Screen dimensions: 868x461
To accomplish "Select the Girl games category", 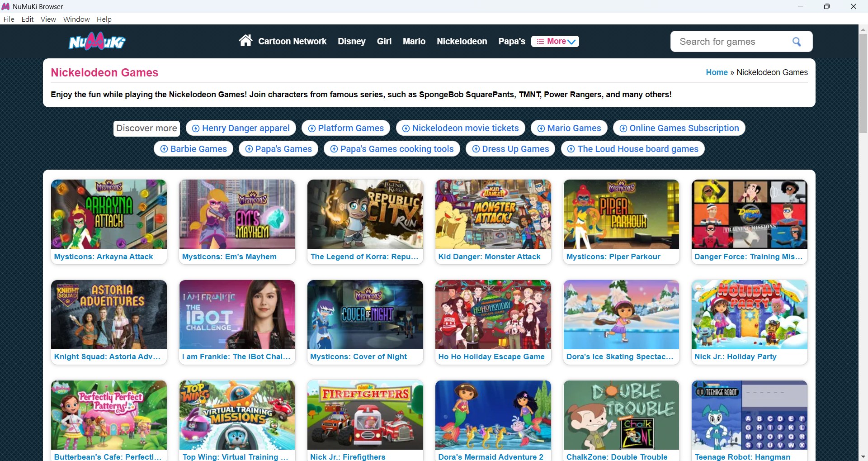I will (384, 41).
